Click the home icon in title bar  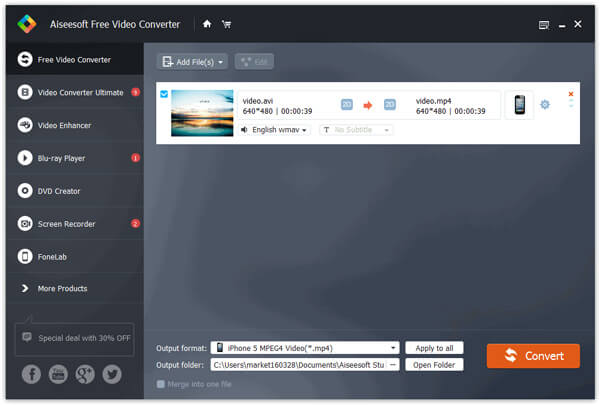pos(207,23)
